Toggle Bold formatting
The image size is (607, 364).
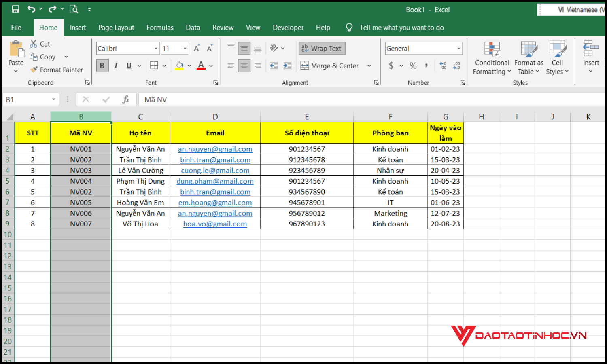coord(102,66)
